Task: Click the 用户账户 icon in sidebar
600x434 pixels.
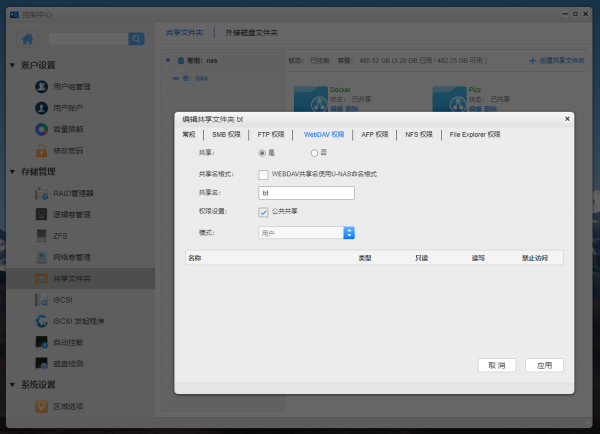Action: click(41, 108)
